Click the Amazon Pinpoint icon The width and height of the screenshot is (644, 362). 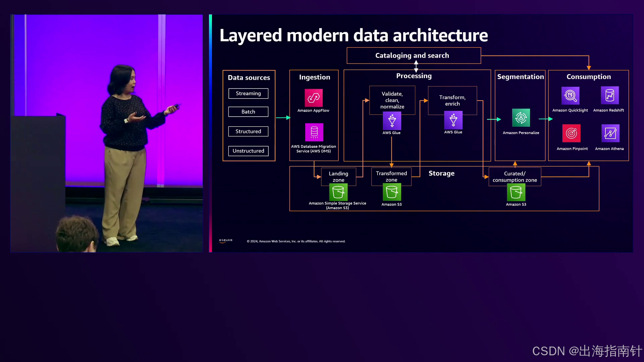pos(571,133)
